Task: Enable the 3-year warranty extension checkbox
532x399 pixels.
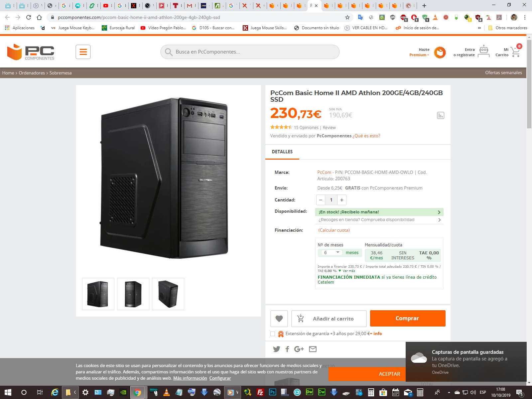Action: pyautogui.click(x=273, y=334)
